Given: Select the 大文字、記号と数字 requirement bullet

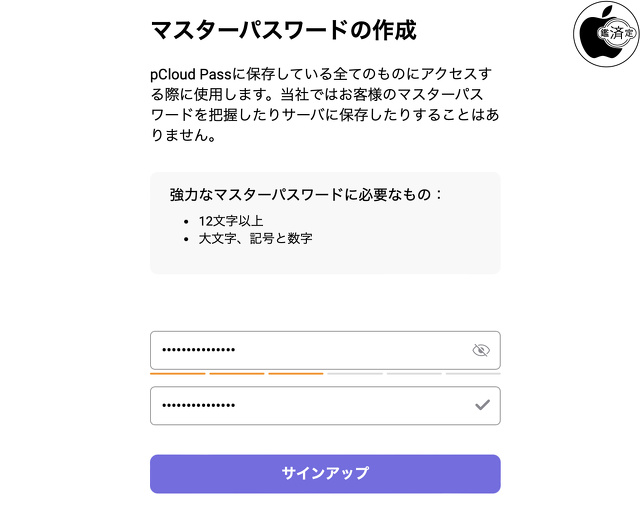Looking at the screenshot, I should 255,238.
